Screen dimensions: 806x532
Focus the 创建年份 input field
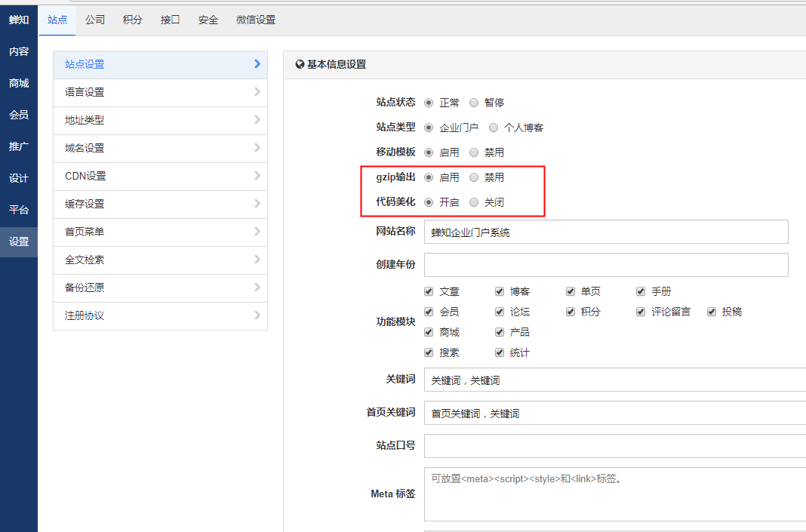(x=606, y=265)
